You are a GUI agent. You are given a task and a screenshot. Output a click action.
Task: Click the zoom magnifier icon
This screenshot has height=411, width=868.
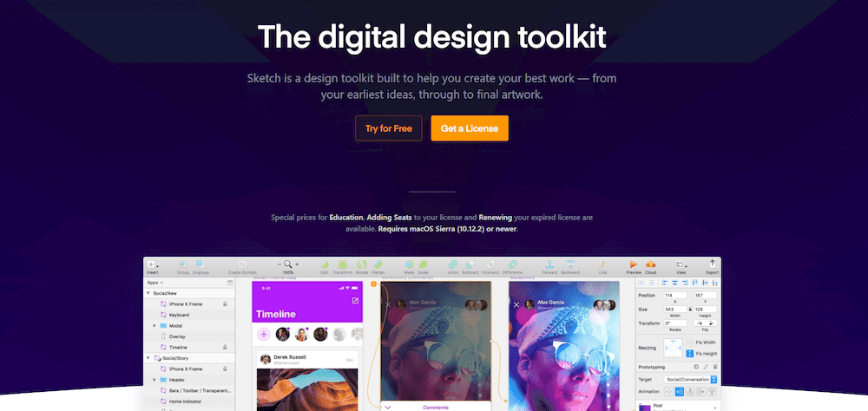[288, 264]
